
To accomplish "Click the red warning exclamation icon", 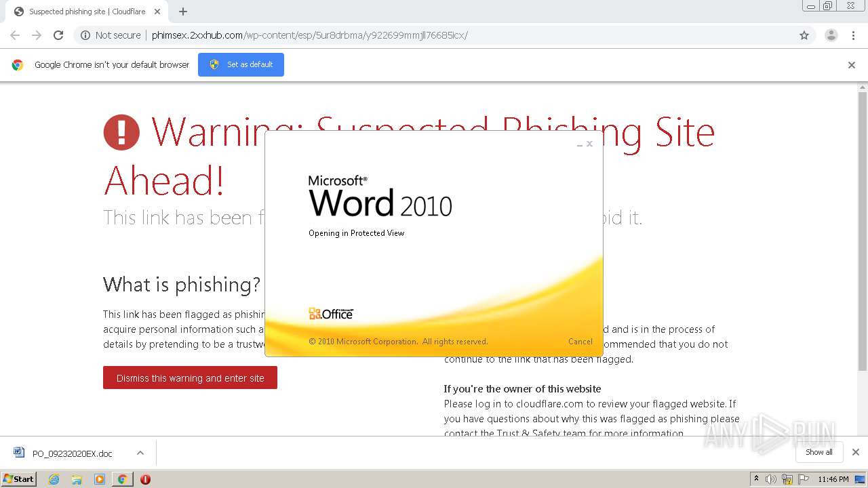I will tap(121, 132).
